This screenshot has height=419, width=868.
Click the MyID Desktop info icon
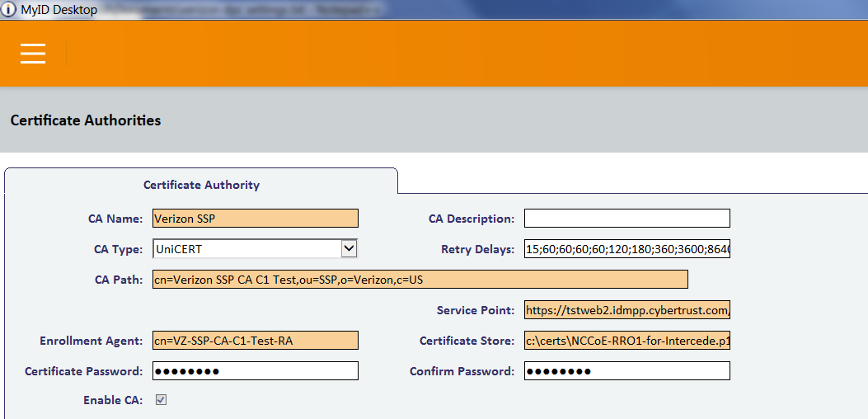[x=8, y=9]
